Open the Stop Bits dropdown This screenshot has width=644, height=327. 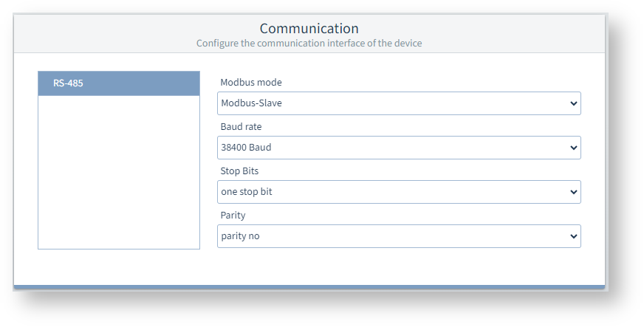tap(399, 192)
